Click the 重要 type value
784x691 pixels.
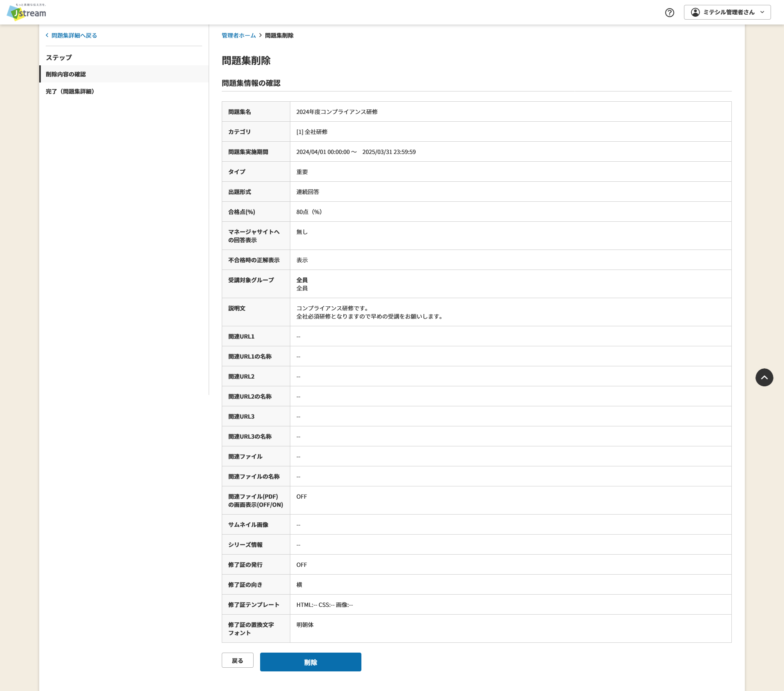tap(302, 172)
